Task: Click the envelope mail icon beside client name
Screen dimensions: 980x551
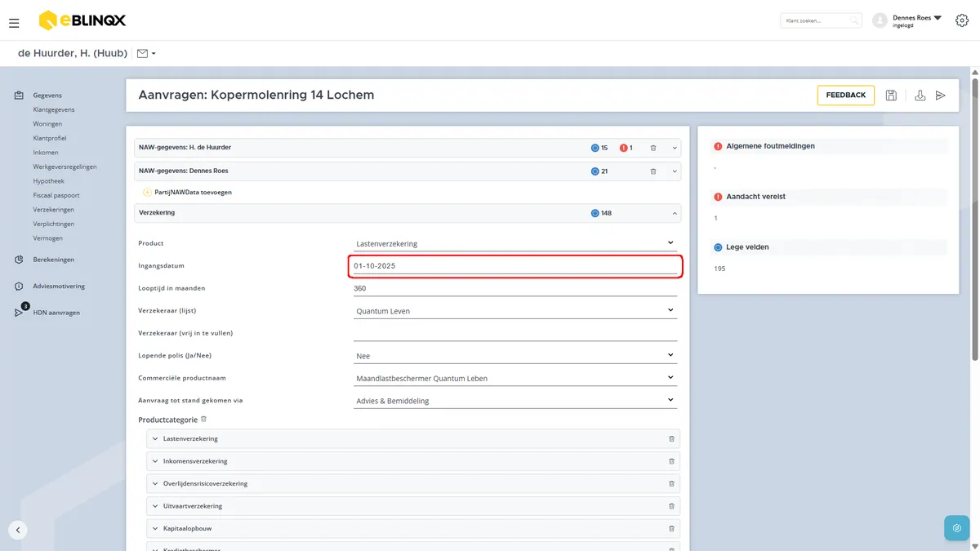Action: [143, 53]
